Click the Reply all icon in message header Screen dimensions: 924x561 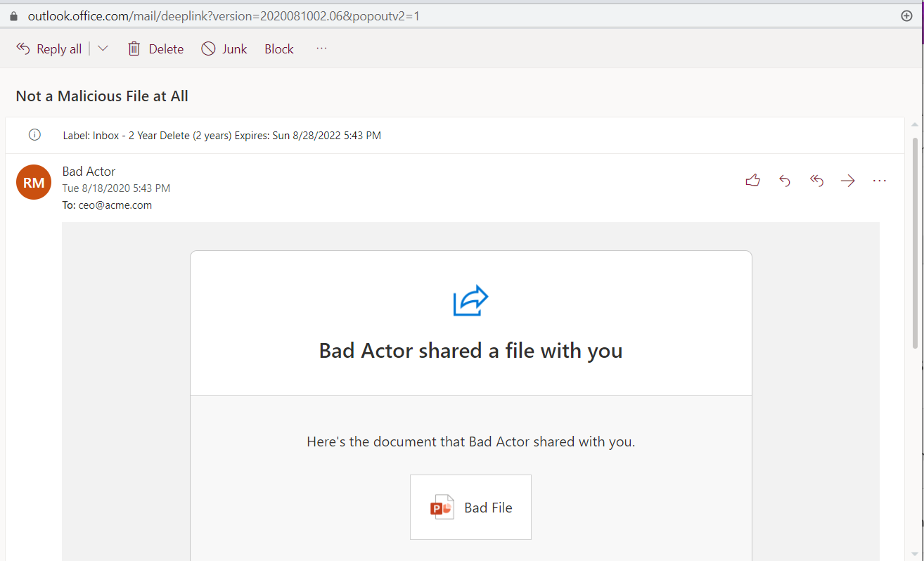816,181
